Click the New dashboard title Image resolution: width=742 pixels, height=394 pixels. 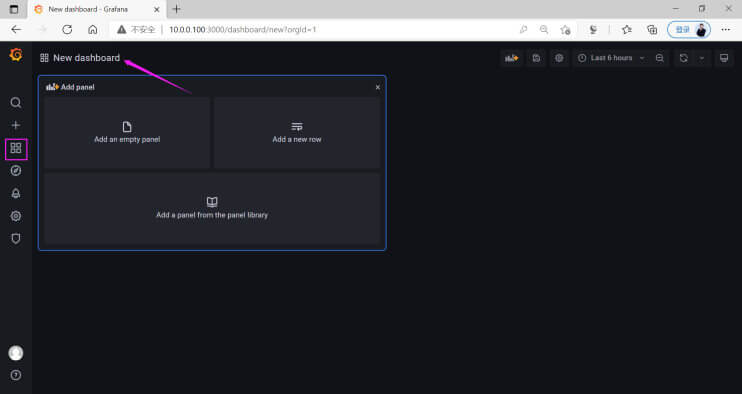click(x=87, y=58)
